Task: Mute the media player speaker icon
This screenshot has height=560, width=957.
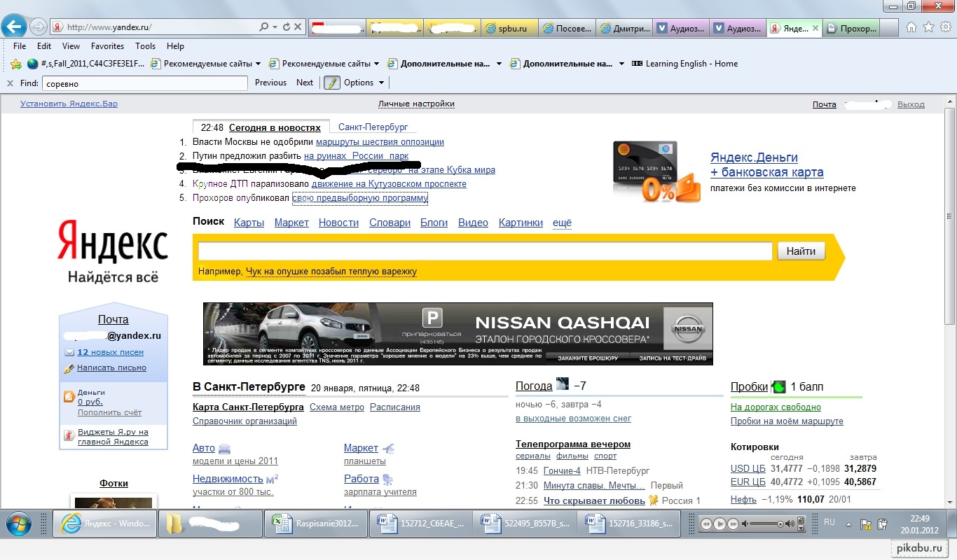Action: point(746,524)
